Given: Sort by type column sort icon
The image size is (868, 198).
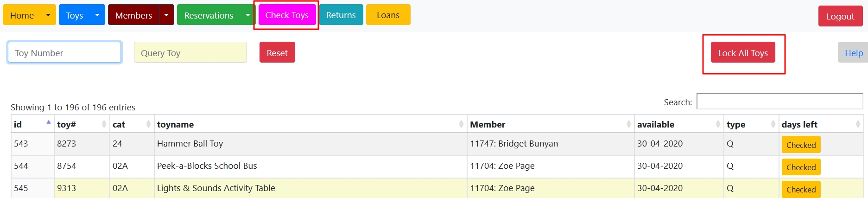Looking at the screenshot, I should (773, 124).
